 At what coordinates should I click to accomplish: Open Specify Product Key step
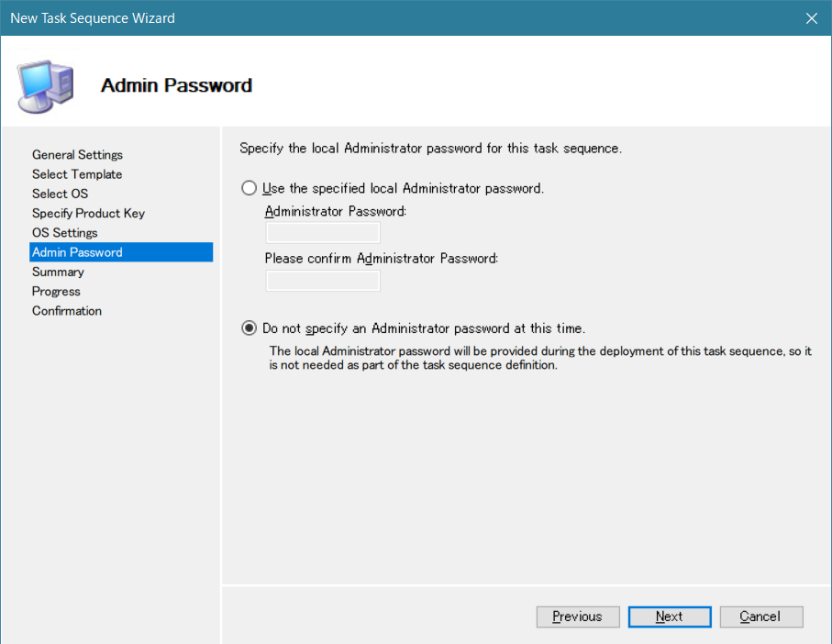[x=88, y=213]
